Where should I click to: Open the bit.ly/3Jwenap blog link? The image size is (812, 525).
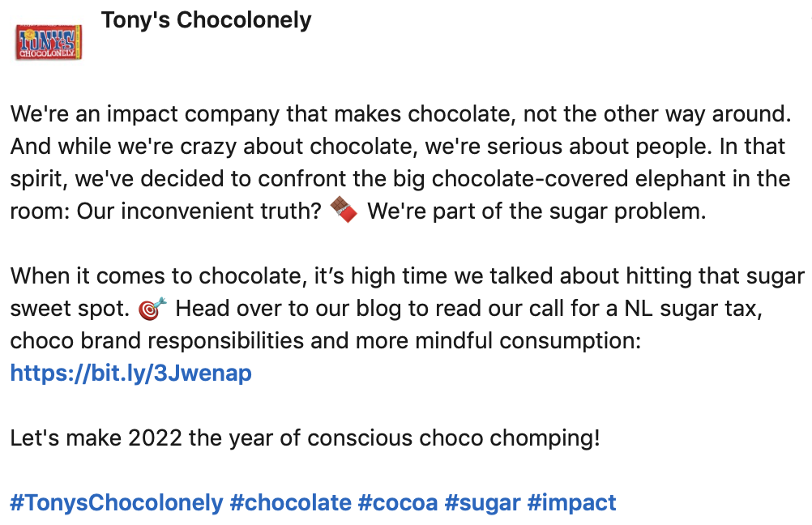130,373
